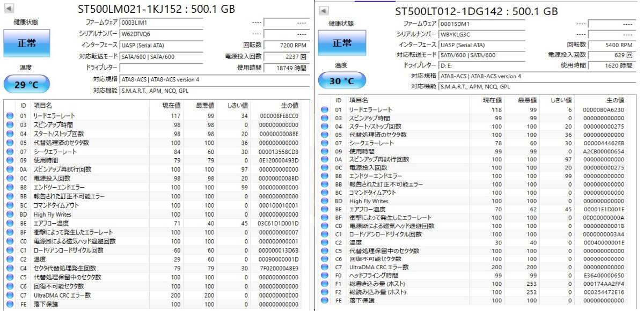This screenshot has width=644, height=311.
Task: Click スタート/ストップ回数 status orb on ST500LT012
Action: click(324, 127)
